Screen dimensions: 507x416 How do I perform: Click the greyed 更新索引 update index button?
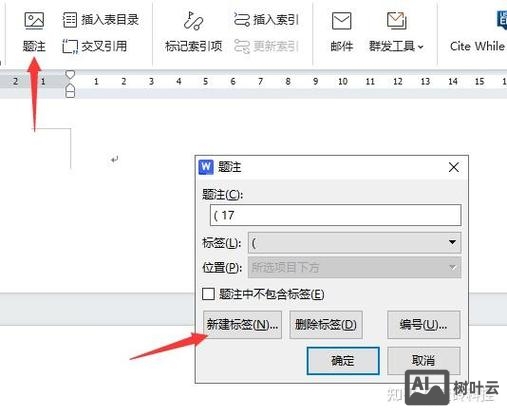point(266,46)
